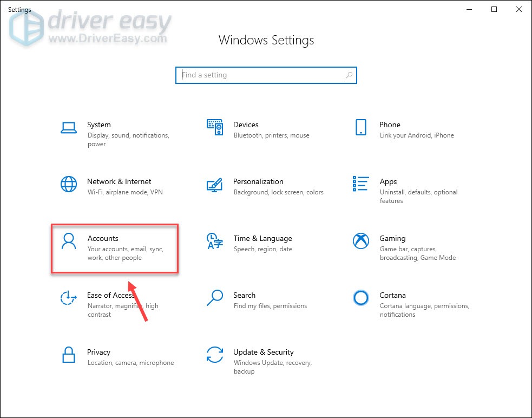Click the Update & Security refresh icon
The width and height of the screenshot is (532, 418).
point(215,355)
